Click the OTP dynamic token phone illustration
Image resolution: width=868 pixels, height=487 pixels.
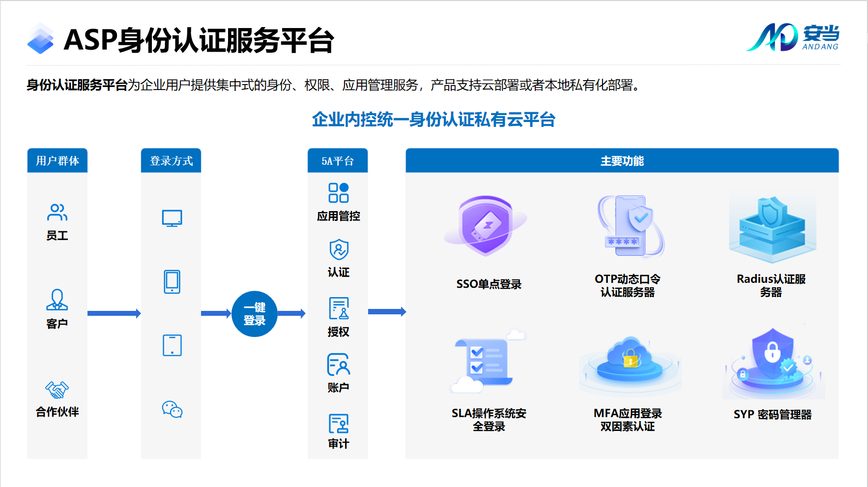click(x=631, y=226)
